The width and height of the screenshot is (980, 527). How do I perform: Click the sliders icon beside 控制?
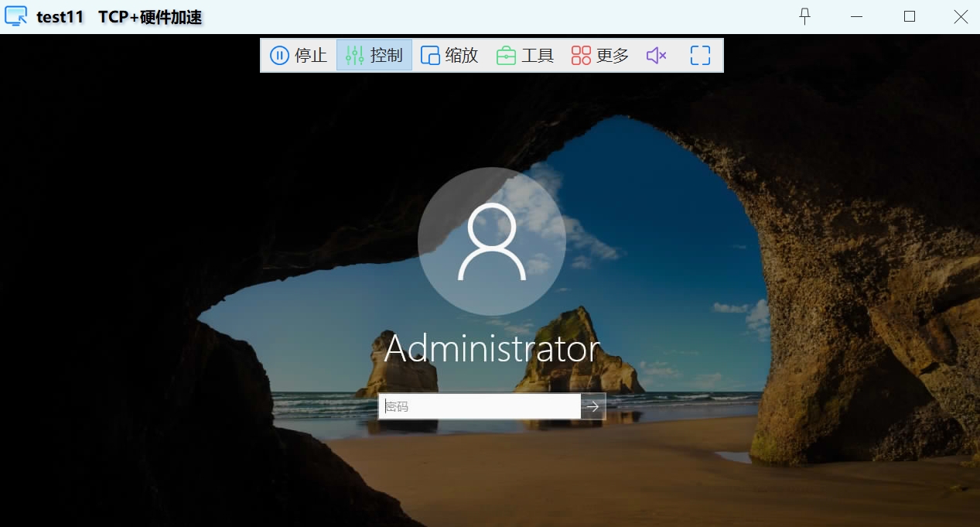[354, 56]
